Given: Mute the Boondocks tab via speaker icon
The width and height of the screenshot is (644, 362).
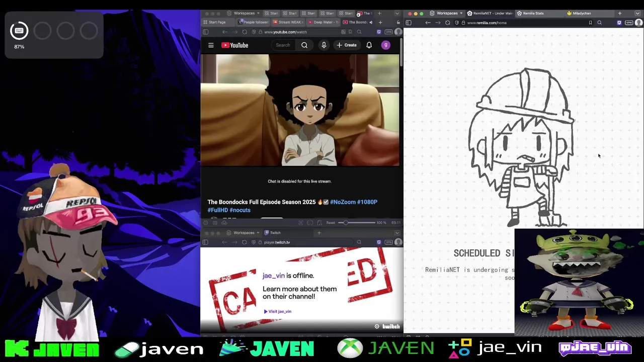Looking at the screenshot, I should (x=371, y=22).
